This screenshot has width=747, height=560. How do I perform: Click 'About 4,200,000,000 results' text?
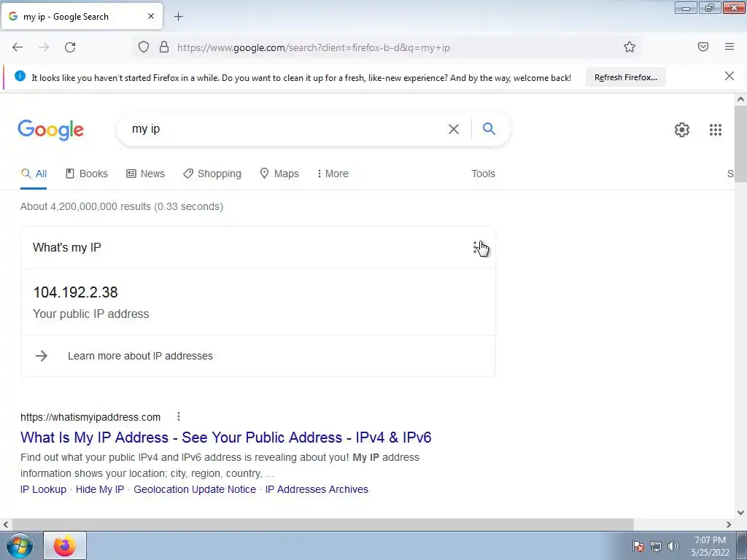(x=122, y=206)
